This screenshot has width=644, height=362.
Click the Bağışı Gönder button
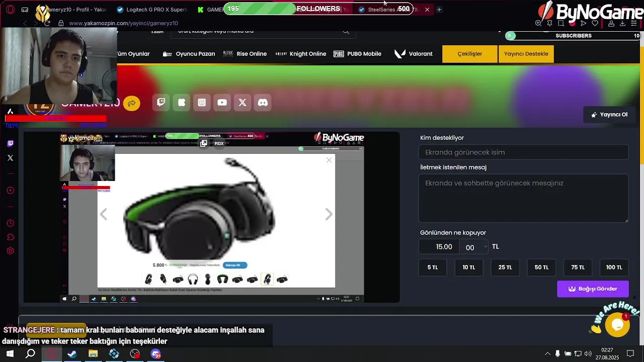pos(593,289)
